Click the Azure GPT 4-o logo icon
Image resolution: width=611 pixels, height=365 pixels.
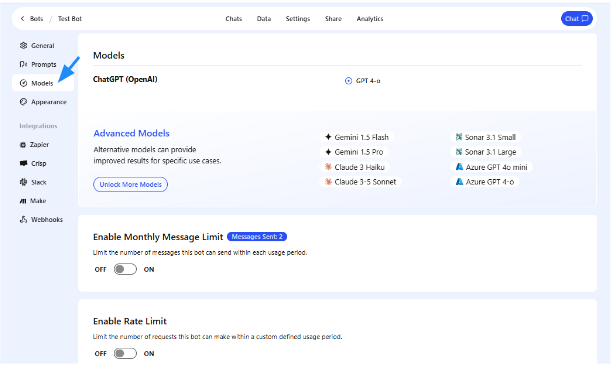[x=459, y=182]
